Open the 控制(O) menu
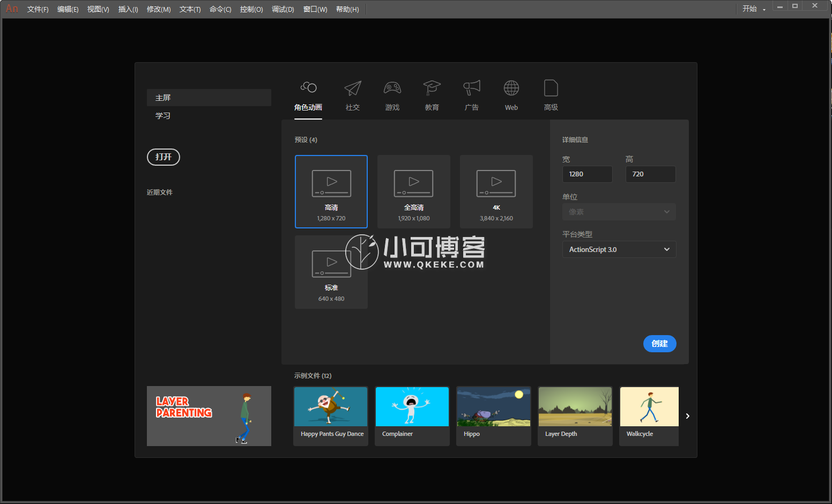The image size is (832, 504). (251, 9)
